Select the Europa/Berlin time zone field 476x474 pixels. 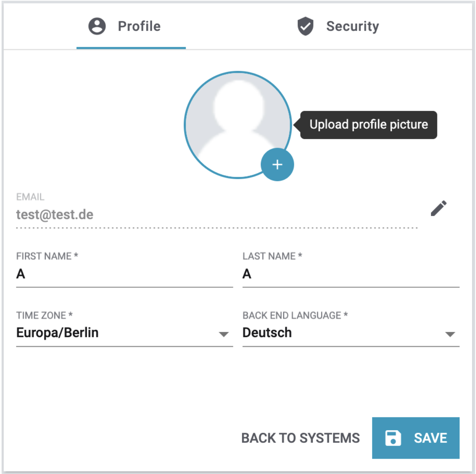[114, 333]
